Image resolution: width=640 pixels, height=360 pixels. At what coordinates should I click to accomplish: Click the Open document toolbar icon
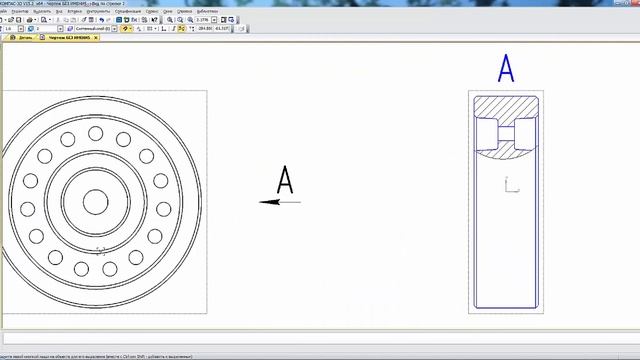click(11, 20)
